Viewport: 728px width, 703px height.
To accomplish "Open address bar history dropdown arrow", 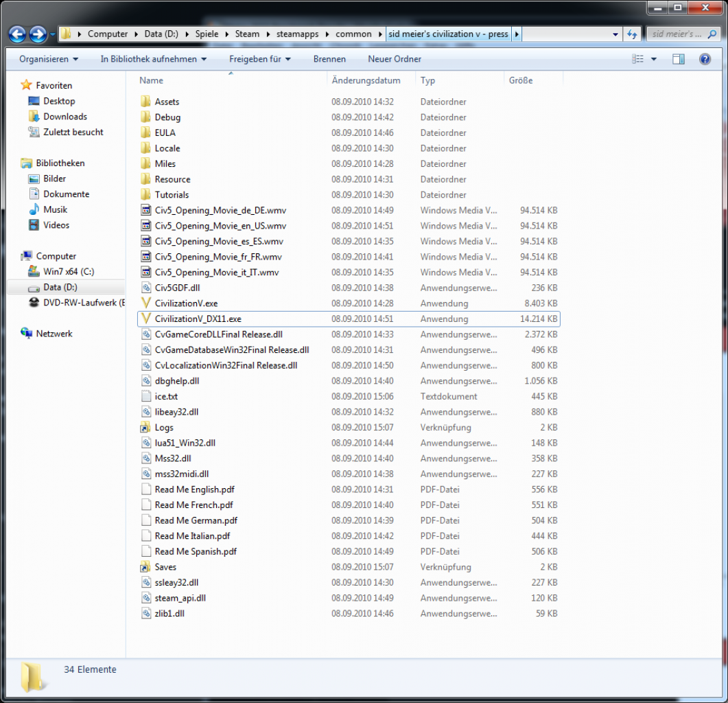I will tap(615, 34).
